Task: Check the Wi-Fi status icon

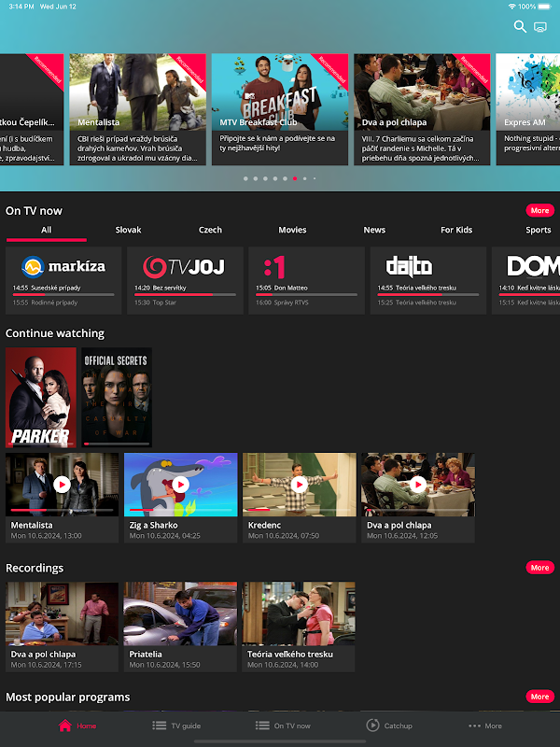Action: [511, 7]
